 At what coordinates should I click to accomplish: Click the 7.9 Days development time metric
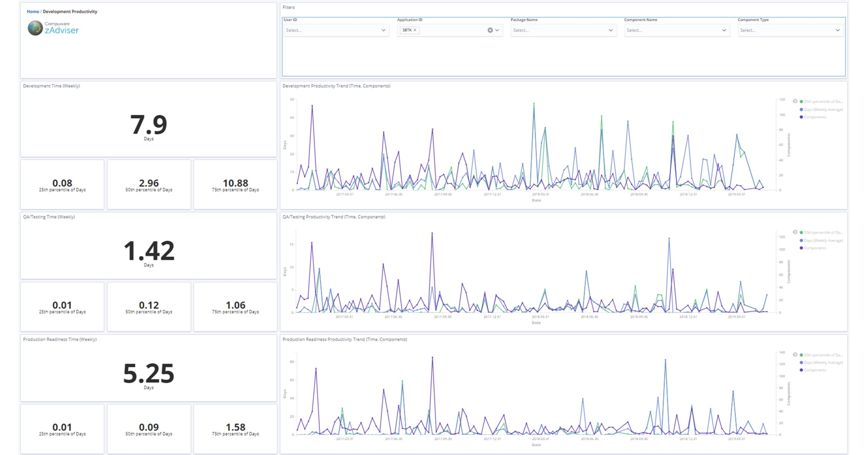(x=149, y=125)
